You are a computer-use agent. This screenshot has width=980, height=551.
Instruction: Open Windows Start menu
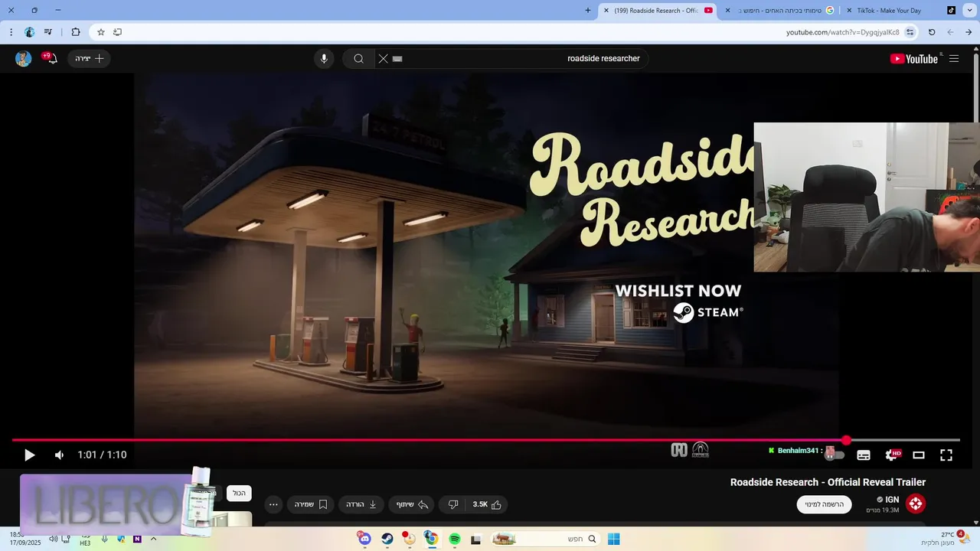tap(613, 539)
